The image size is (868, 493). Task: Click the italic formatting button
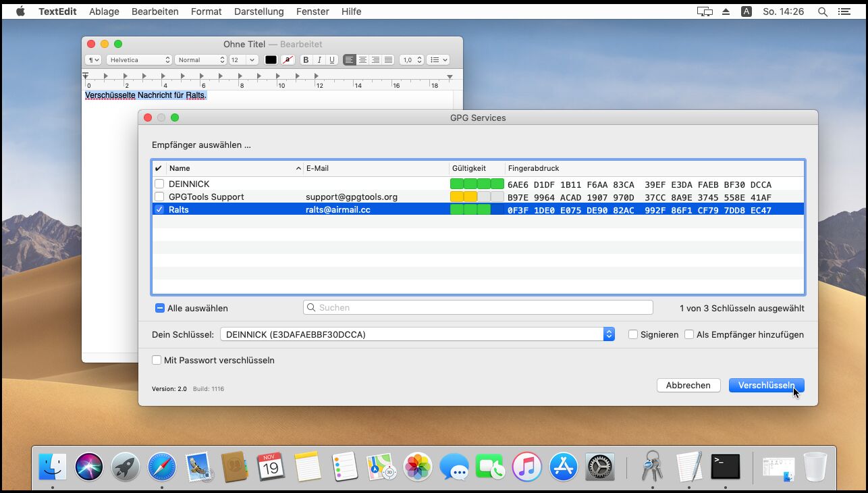tap(319, 60)
